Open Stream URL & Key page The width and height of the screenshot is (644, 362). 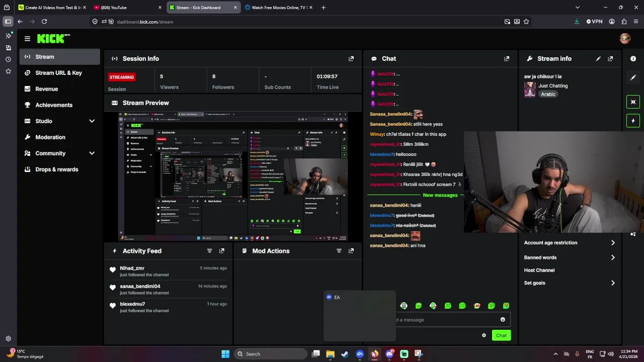[x=60, y=73]
